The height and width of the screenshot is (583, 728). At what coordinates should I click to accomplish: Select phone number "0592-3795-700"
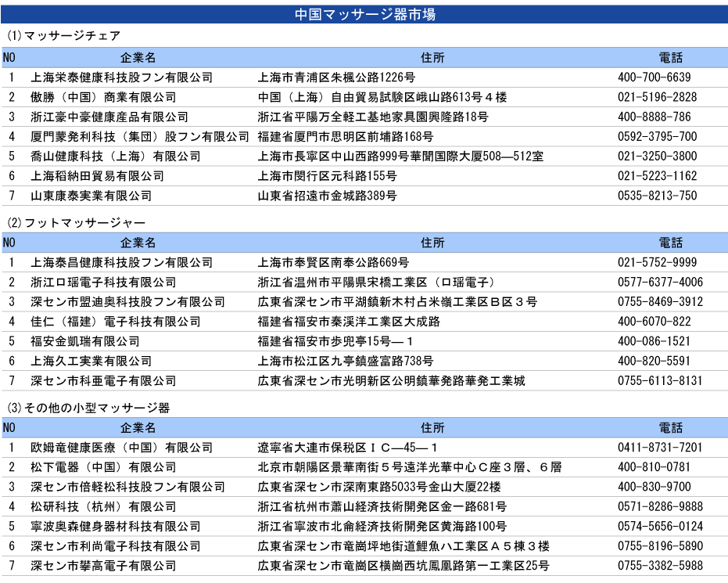[x=658, y=137]
